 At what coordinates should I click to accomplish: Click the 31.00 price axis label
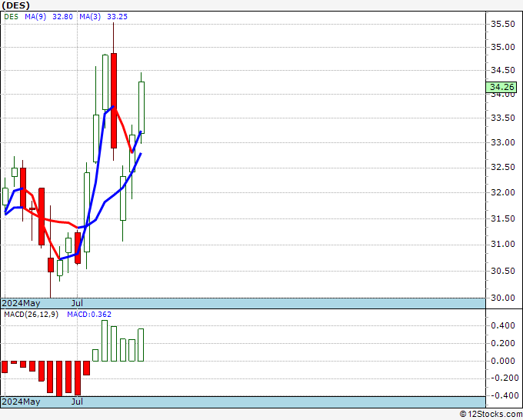coord(503,244)
